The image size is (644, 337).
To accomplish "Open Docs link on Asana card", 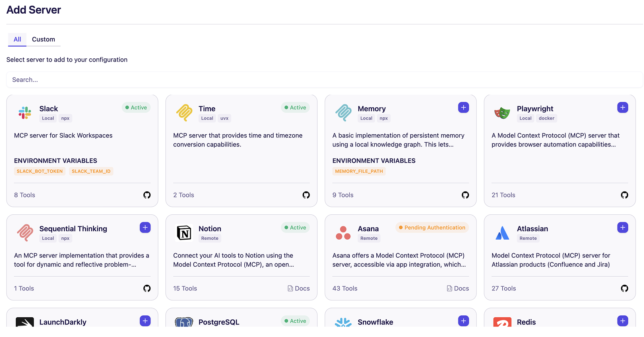I will click(458, 288).
